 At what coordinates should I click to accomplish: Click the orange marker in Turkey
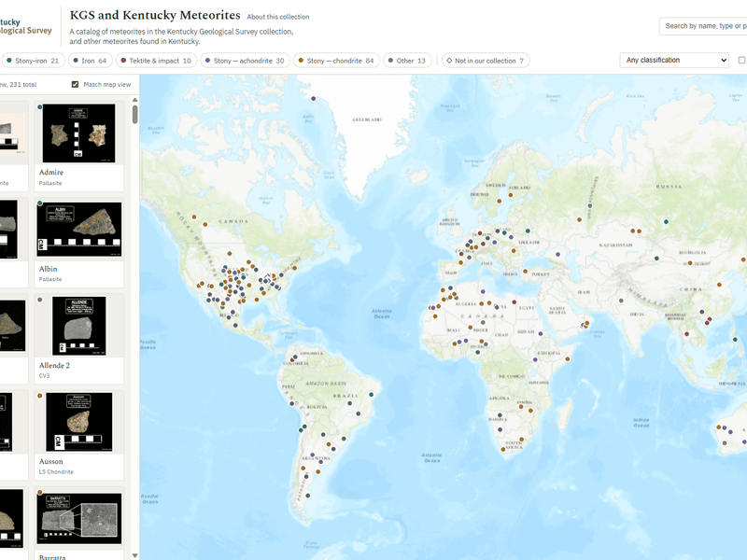pyautogui.click(x=526, y=272)
